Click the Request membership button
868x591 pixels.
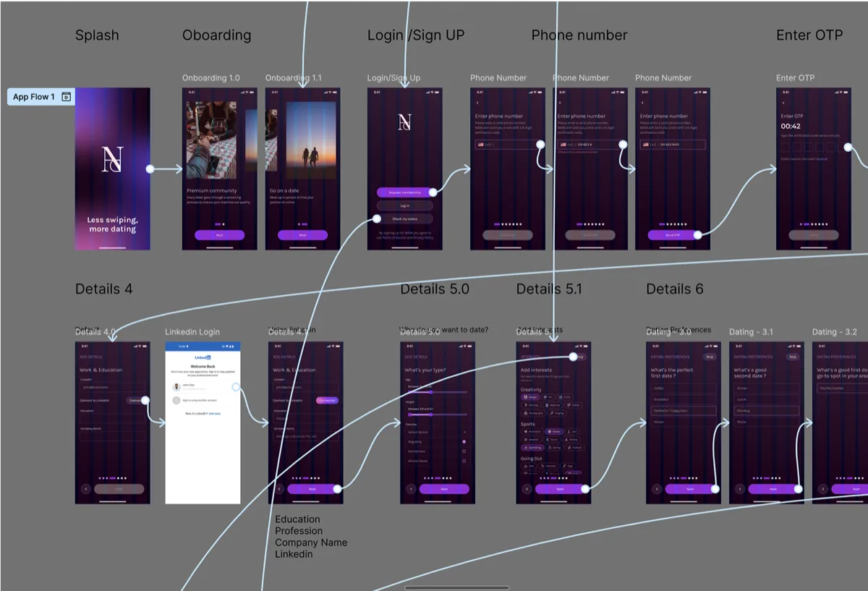click(404, 192)
